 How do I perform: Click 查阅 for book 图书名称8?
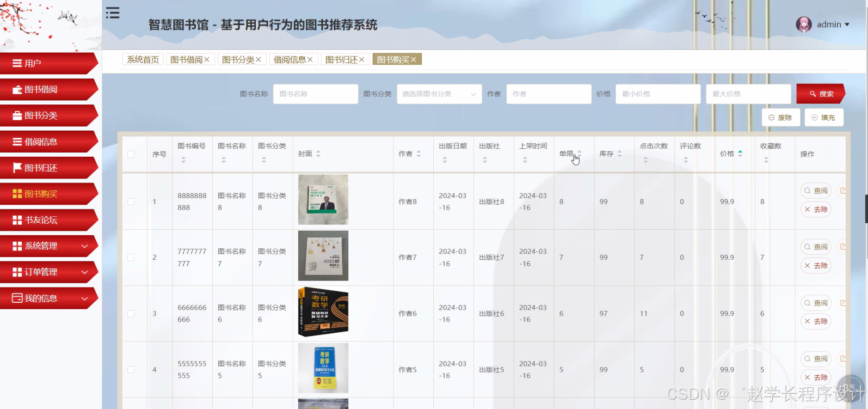point(816,190)
